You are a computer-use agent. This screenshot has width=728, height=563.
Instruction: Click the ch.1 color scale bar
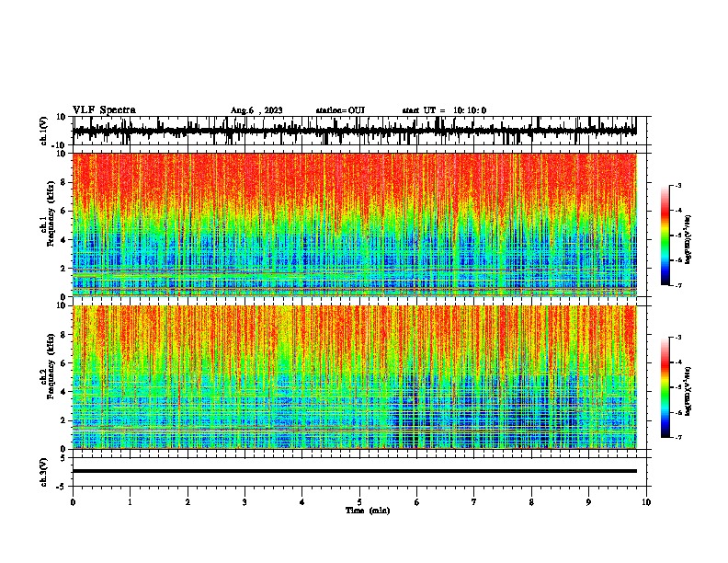point(665,236)
